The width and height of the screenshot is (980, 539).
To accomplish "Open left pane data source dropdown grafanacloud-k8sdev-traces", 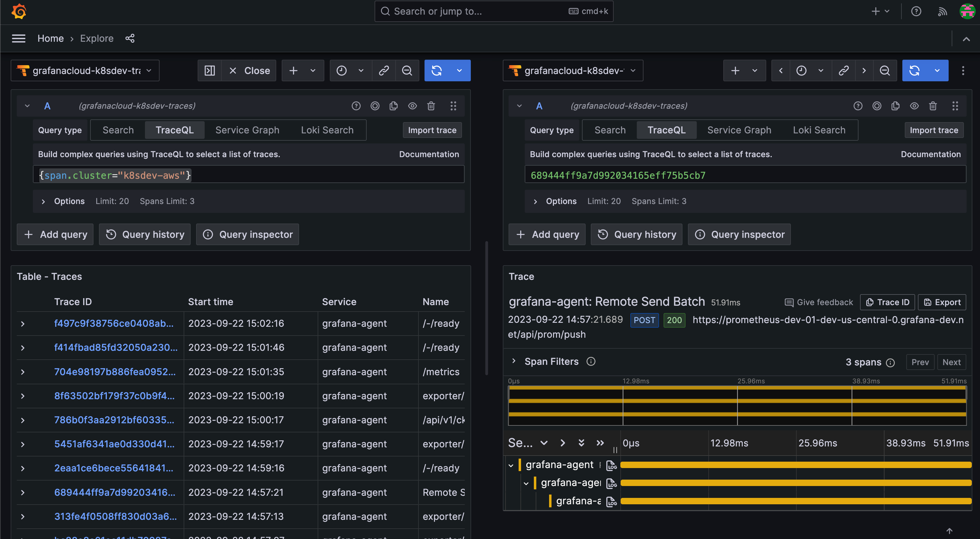I will pyautogui.click(x=85, y=71).
